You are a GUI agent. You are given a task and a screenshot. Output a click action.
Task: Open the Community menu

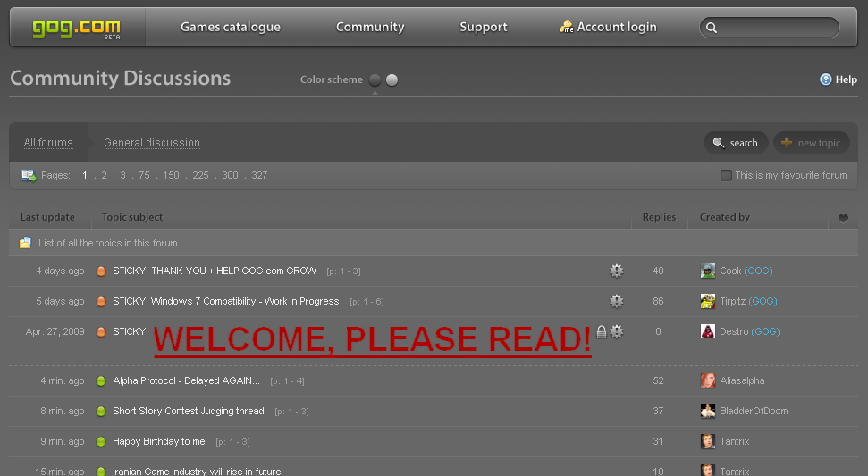(x=370, y=27)
